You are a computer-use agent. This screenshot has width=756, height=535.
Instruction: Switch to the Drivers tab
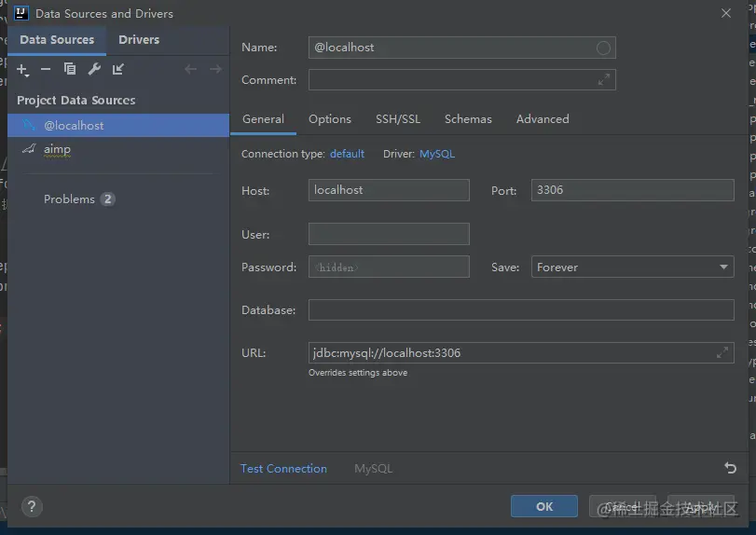click(x=139, y=40)
